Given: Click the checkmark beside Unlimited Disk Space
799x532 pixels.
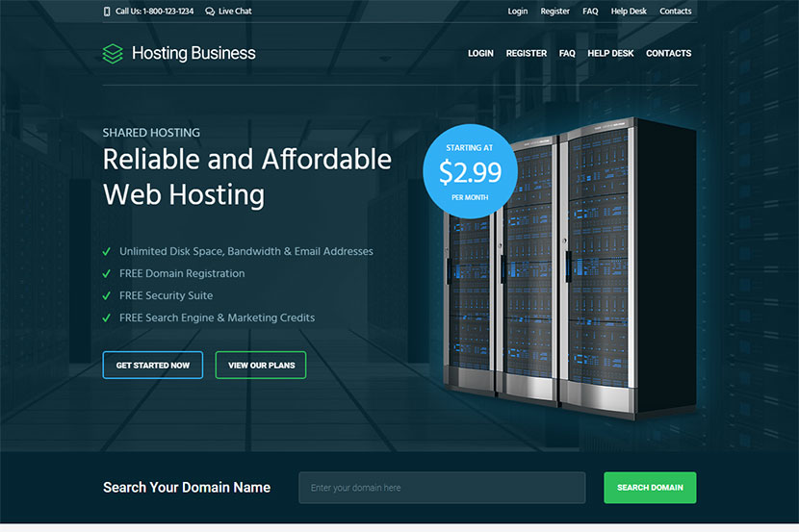Looking at the screenshot, I should click(107, 251).
